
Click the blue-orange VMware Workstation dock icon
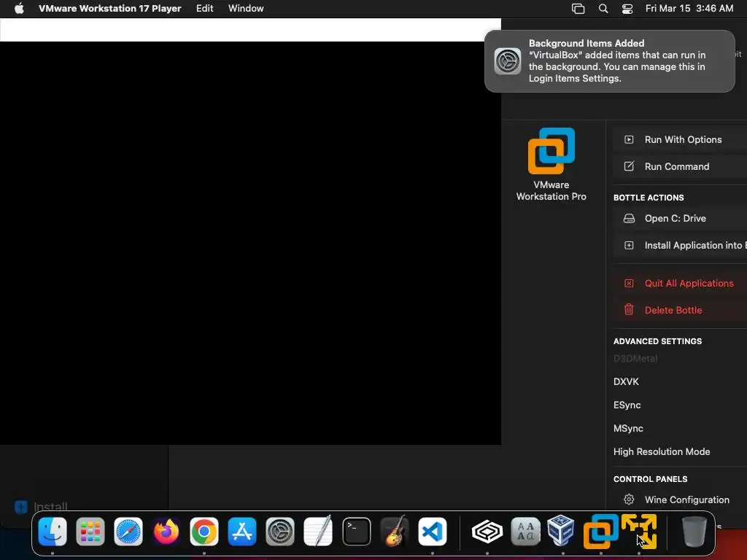601,532
